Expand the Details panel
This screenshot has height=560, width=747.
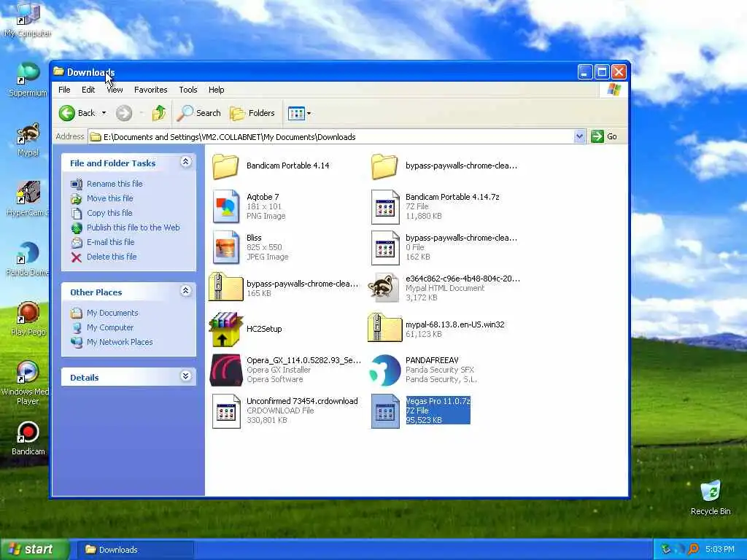186,377
